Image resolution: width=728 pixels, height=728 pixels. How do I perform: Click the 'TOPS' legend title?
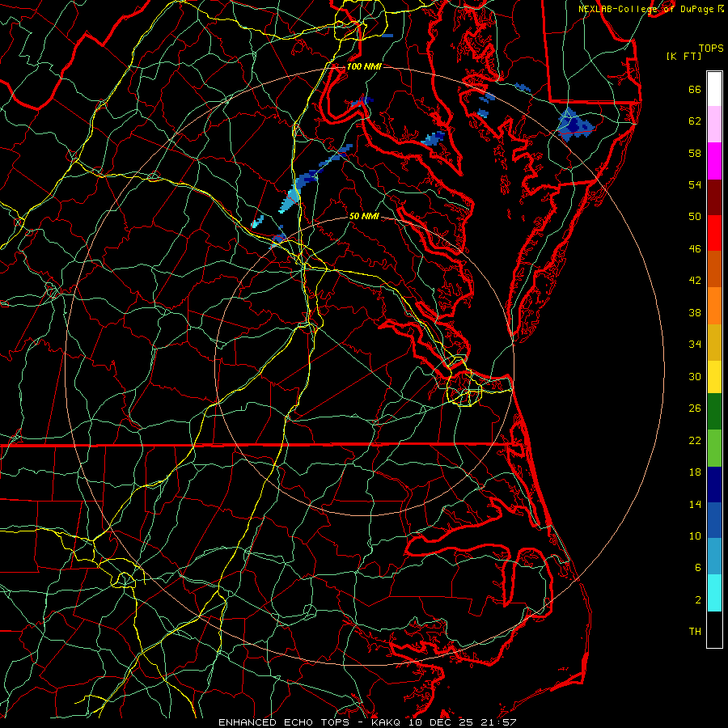tap(711, 48)
